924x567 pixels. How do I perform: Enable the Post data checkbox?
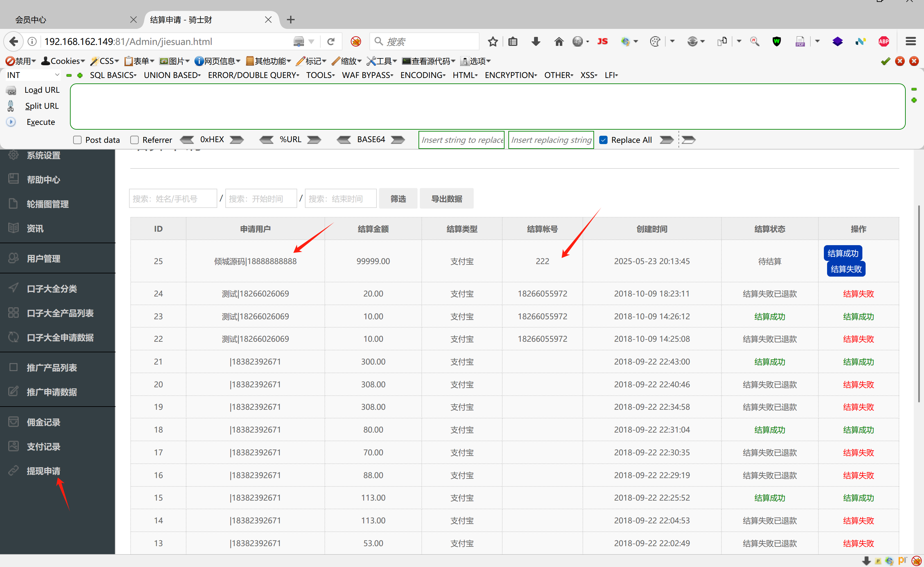[x=77, y=140]
